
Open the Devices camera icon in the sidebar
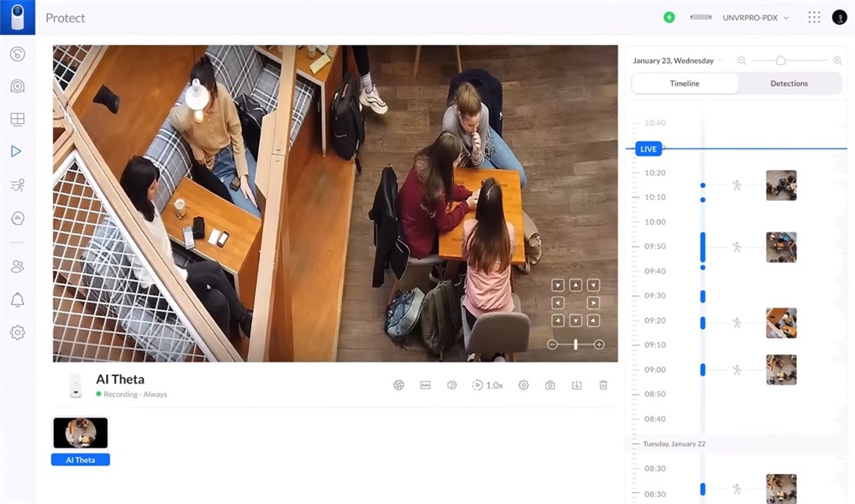16,86
